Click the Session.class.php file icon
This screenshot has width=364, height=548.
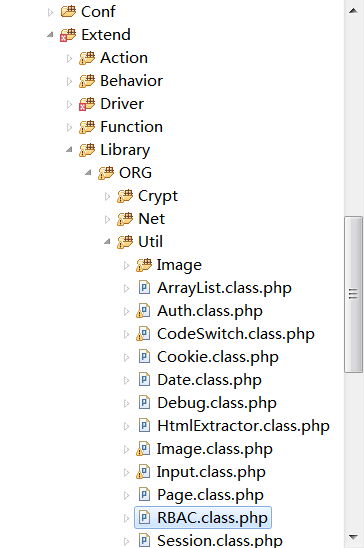144,540
